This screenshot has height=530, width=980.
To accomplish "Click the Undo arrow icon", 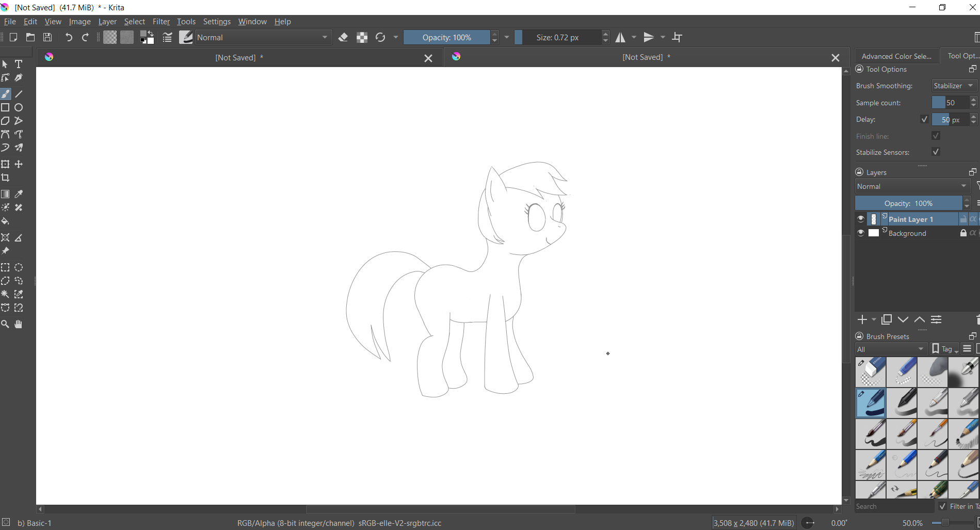I will [x=69, y=37].
